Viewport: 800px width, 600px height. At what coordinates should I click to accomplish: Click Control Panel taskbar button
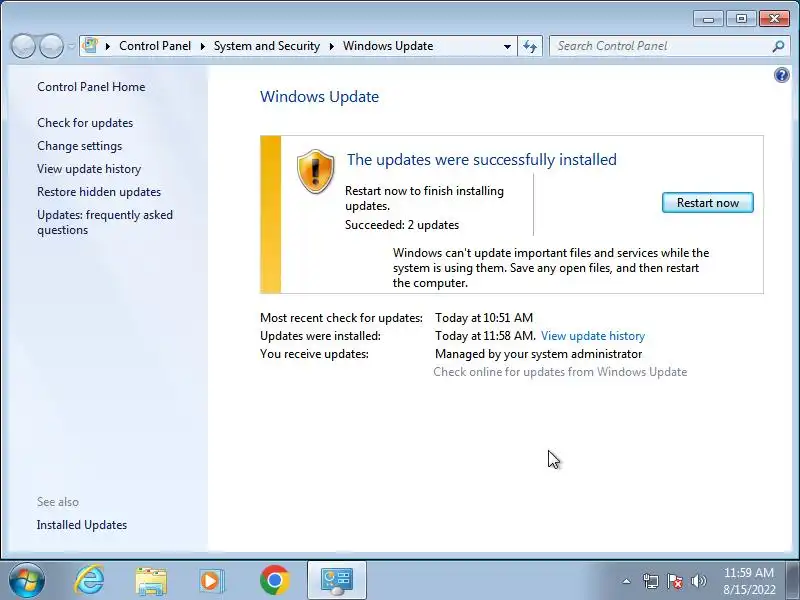point(337,580)
